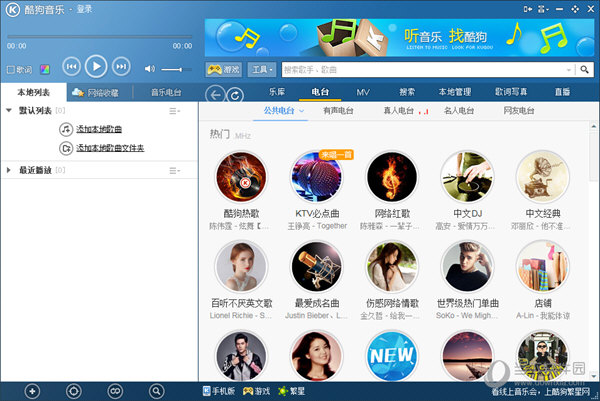Open the 直播 tab
This screenshot has height=401, width=600.
(x=562, y=92)
